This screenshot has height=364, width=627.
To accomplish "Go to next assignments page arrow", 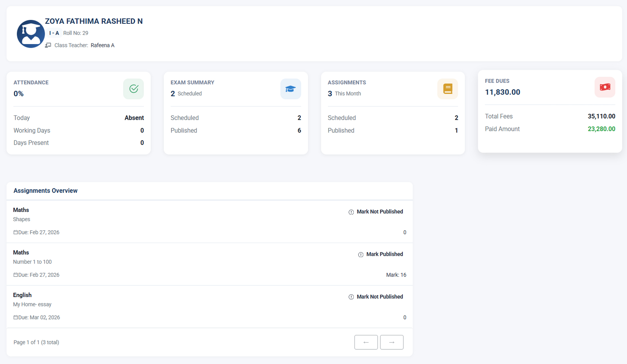I will [392, 342].
